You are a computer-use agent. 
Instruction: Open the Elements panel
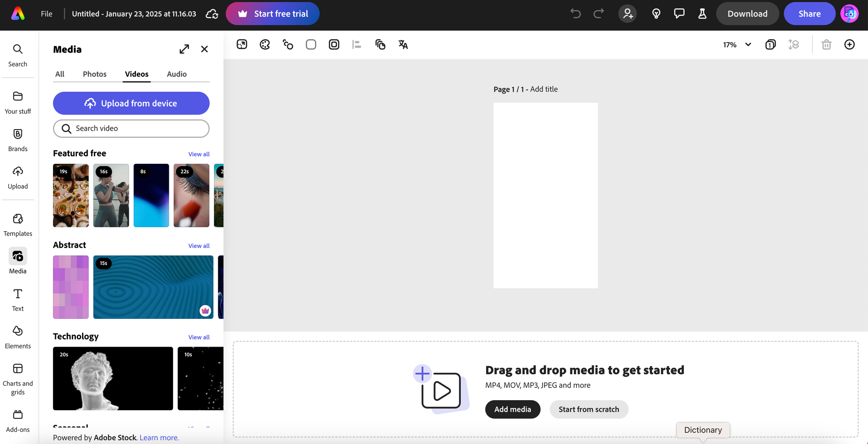point(17,335)
